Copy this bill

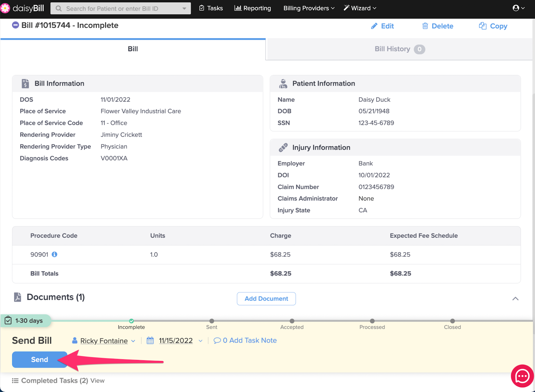(x=493, y=26)
